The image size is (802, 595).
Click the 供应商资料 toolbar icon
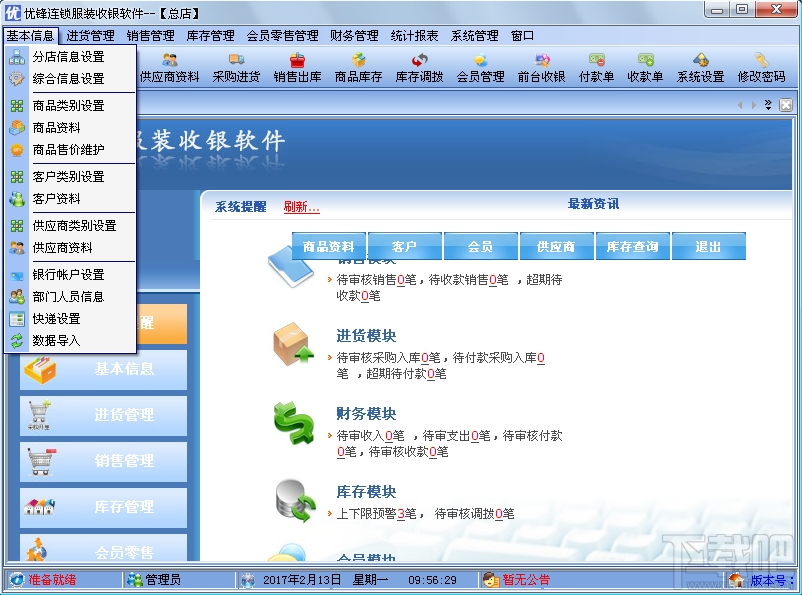tap(170, 60)
